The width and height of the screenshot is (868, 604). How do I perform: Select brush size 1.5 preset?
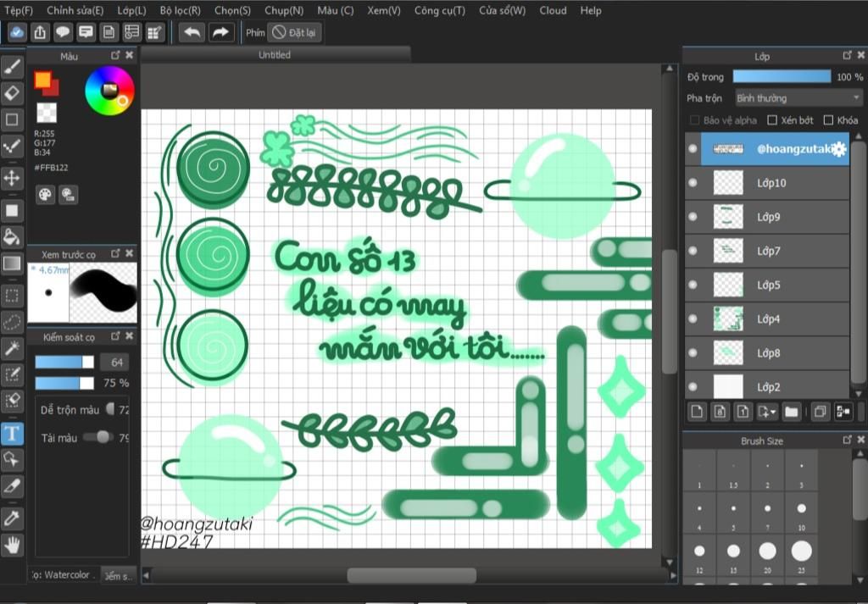tap(733, 471)
